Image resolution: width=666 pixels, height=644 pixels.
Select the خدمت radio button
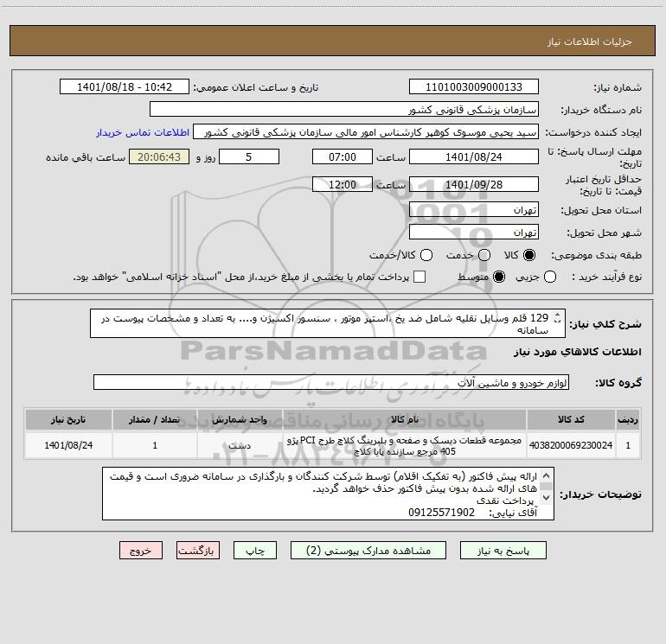point(484,255)
